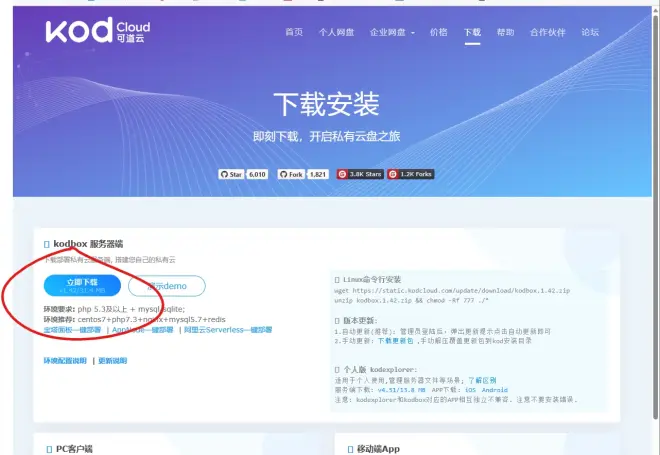Viewport: 660px width, 455px height.
Task: Click the Linux命令行安装 heading icon
Action: click(337, 280)
